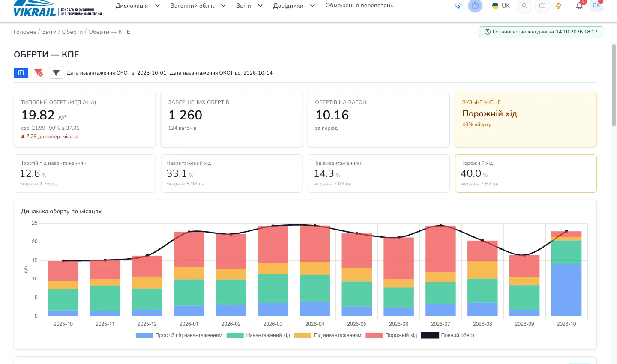617x364 pixels.
Task: Go to Обмеження перевезень
Action: [x=359, y=6]
